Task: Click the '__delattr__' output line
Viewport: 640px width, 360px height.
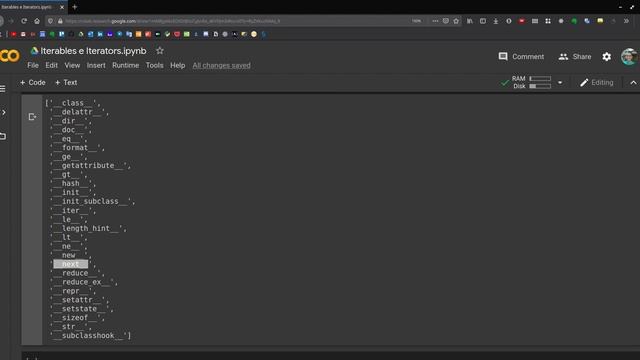Action: (80, 112)
